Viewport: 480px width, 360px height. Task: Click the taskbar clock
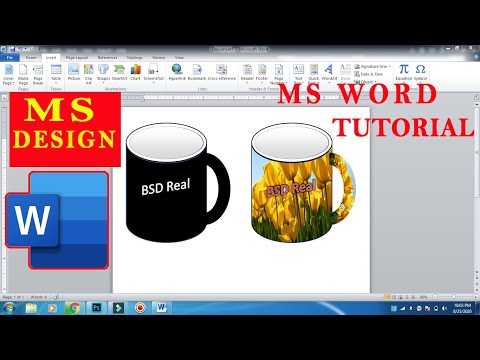[x=463, y=308]
